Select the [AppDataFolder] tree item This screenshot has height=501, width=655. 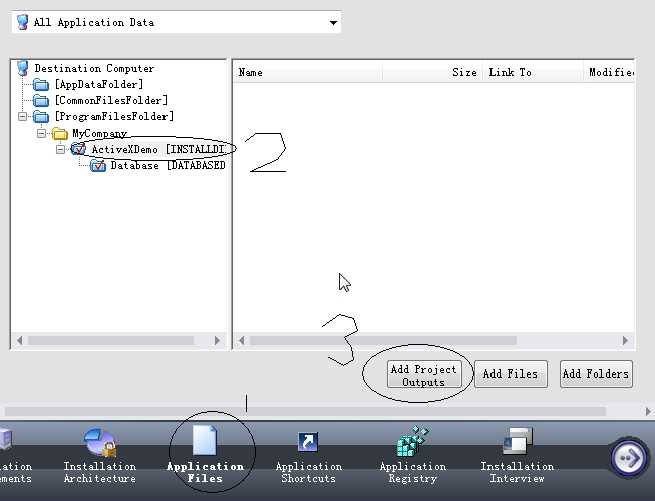coord(99,84)
